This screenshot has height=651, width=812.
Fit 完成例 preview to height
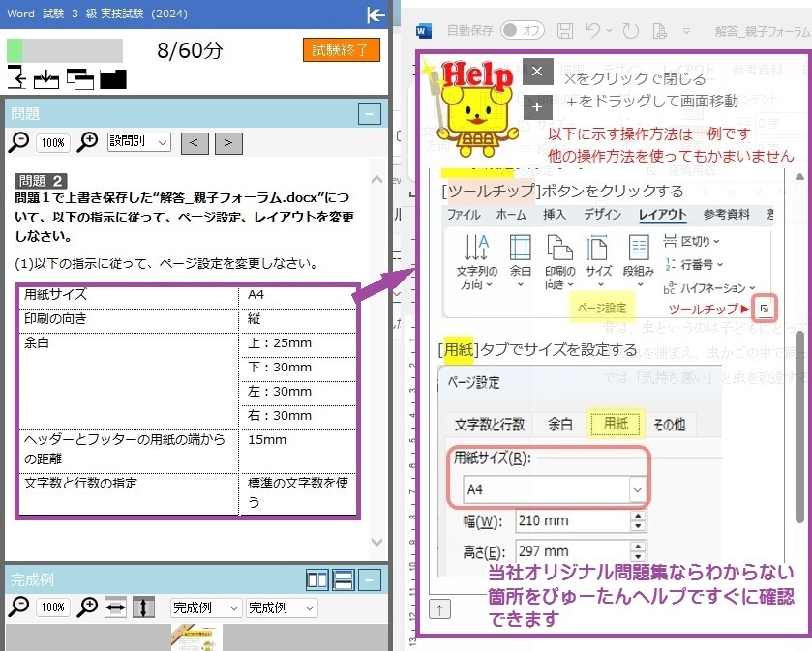[143, 607]
